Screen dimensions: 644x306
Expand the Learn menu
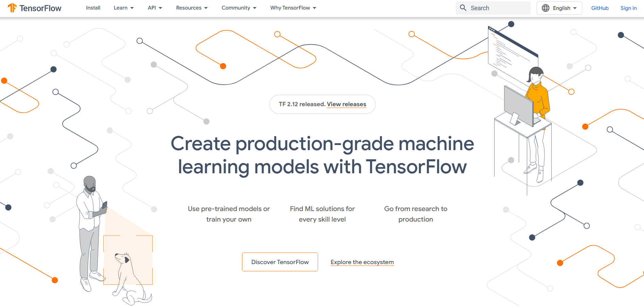point(124,8)
